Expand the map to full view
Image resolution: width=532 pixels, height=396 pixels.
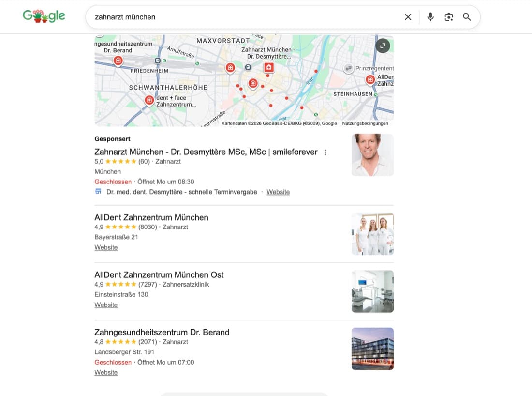pos(383,46)
